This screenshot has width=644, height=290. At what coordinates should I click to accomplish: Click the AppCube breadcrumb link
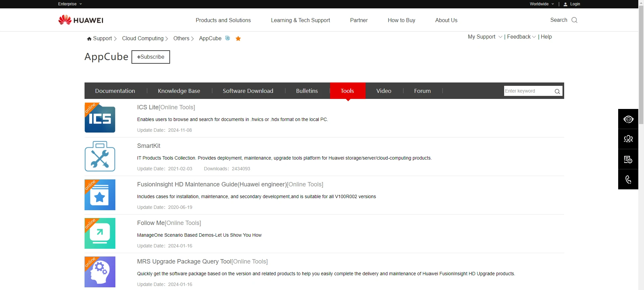(210, 39)
